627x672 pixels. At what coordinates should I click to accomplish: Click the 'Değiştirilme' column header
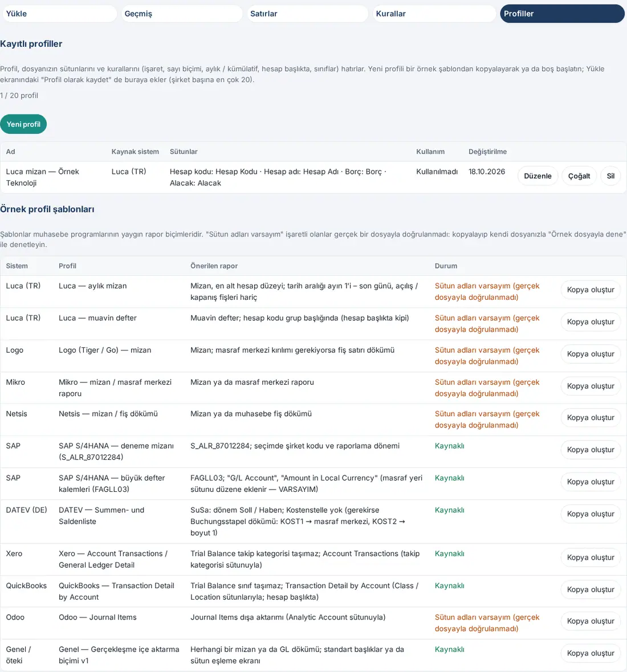pyautogui.click(x=487, y=152)
